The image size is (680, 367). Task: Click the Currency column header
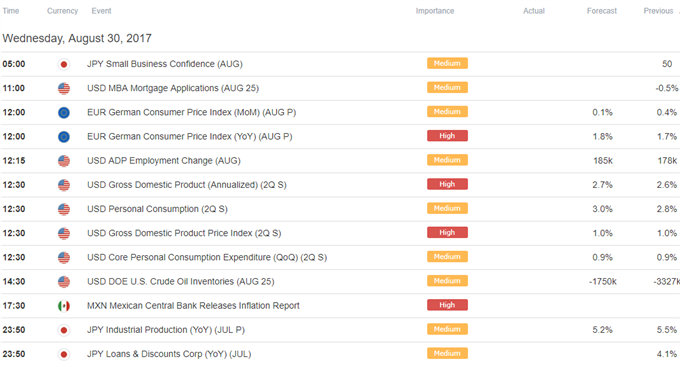(x=62, y=11)
